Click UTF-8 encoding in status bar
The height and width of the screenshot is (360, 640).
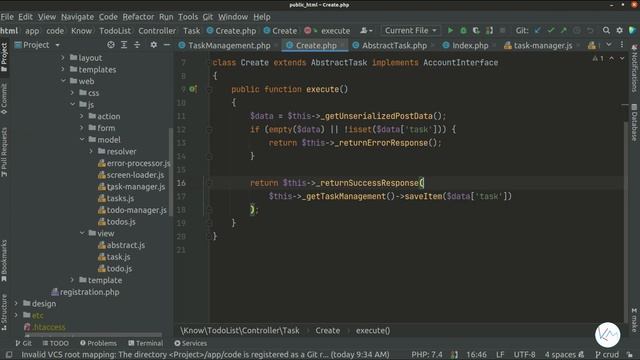pyautogui.click(x=524, y=354)
